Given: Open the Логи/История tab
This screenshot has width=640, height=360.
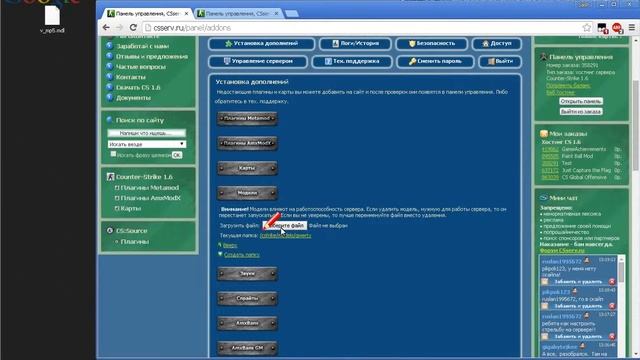Looking at the screenshot, I should [355, 44].
